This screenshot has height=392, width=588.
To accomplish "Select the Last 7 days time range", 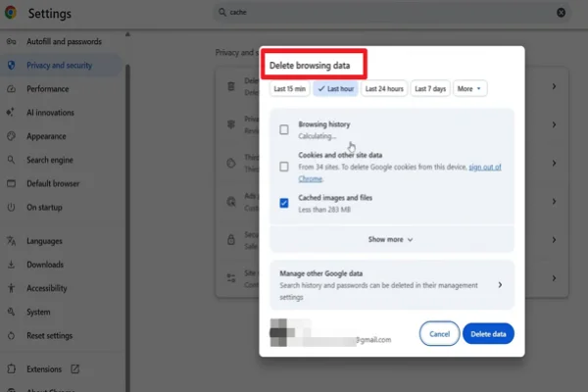I will coord(430,89).
